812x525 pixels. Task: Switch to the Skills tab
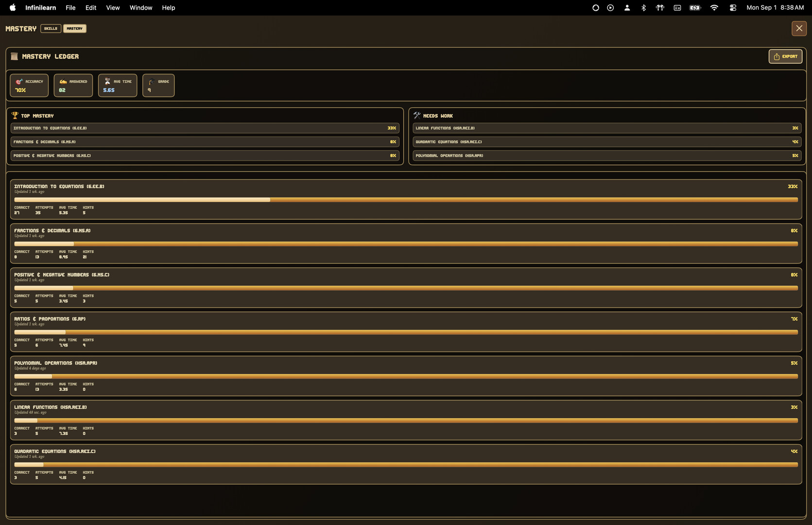(51, 28)
